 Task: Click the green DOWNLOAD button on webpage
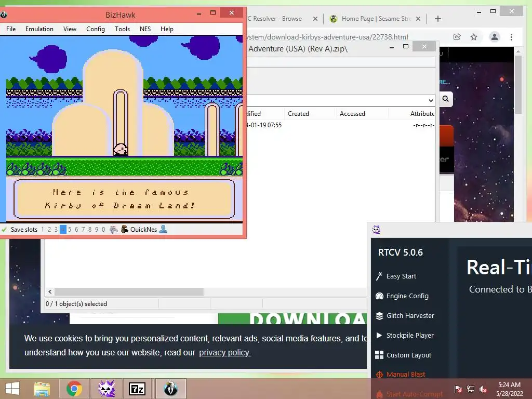[x=292, y=318]
